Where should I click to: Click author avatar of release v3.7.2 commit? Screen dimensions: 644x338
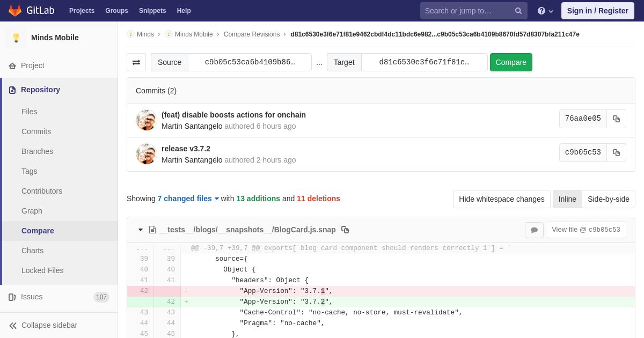pyautogui.click(x=146, y=154)
